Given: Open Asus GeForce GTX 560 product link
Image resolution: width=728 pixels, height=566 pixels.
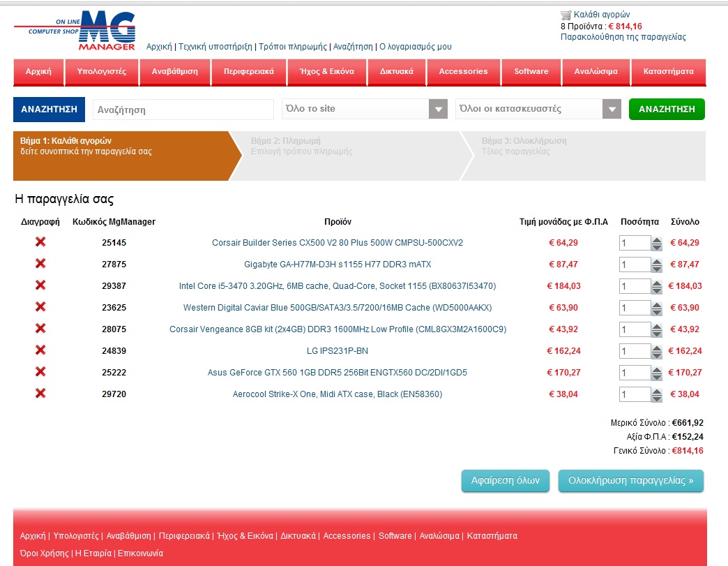Looking at the screenshot, I should click(338, 372).
